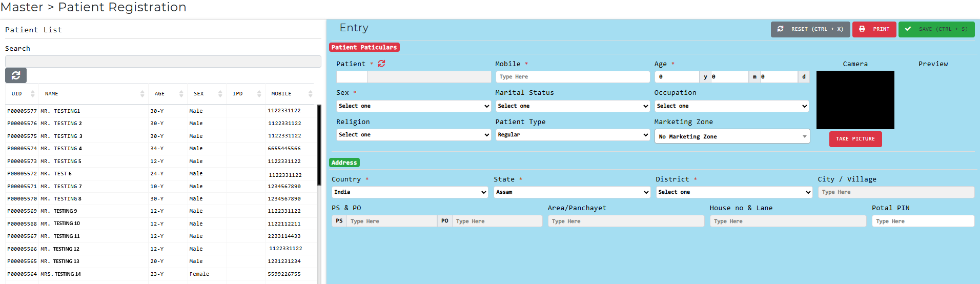Image resolution: width=980 pixels, height=284 pixels.
Task: Select patient row P00005570 MR. TESTING 8
Action: (160, 199)
